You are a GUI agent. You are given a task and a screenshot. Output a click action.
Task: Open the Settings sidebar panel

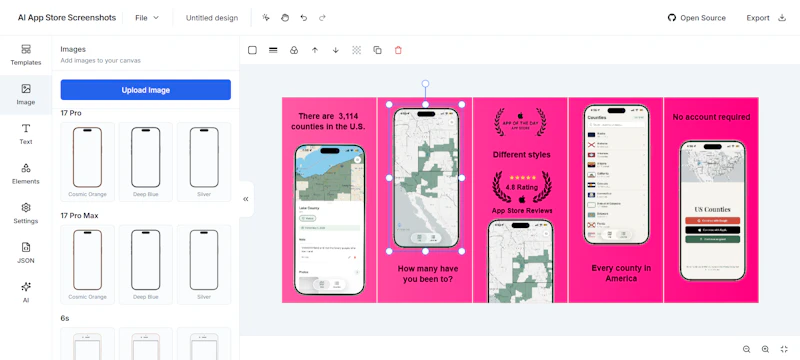point(26,214)
